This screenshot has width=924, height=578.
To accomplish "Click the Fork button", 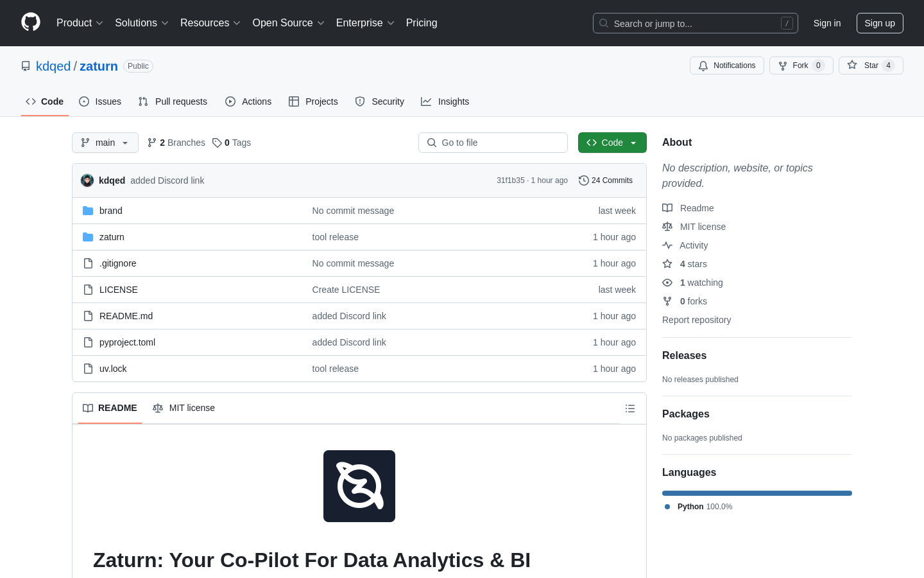I will 801,66.
